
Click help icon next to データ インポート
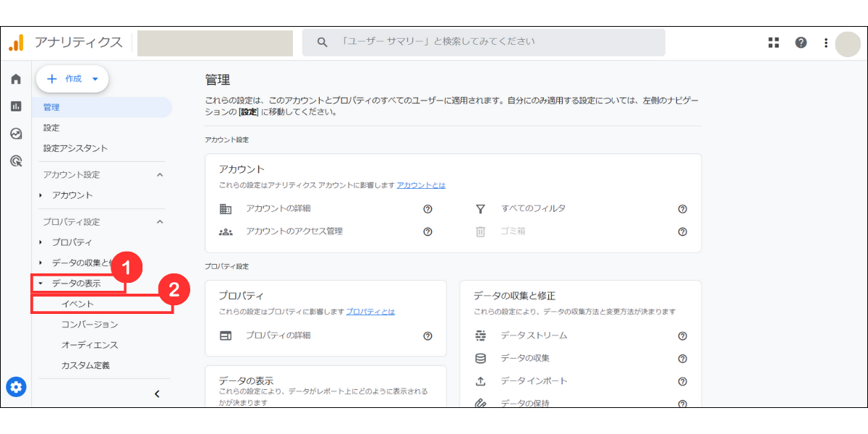pos(682,382)
